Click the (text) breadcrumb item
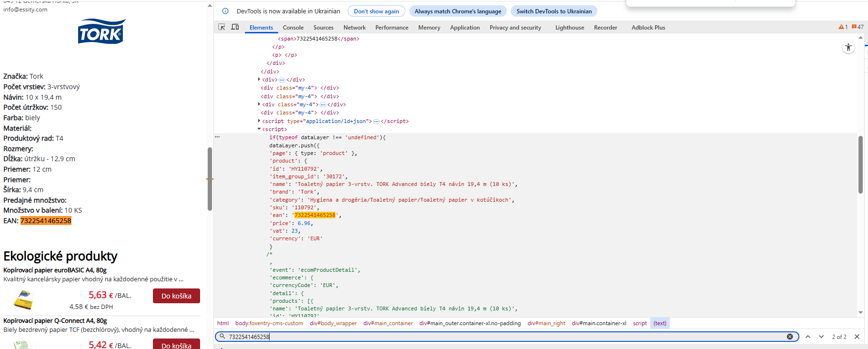This screenshot has width=868, height=349. [x=660, y=323]
